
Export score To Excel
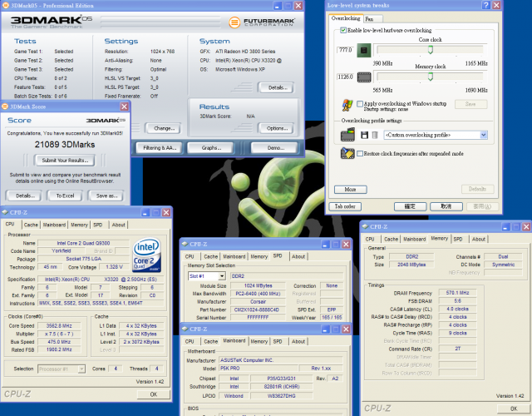click(65, 196)
